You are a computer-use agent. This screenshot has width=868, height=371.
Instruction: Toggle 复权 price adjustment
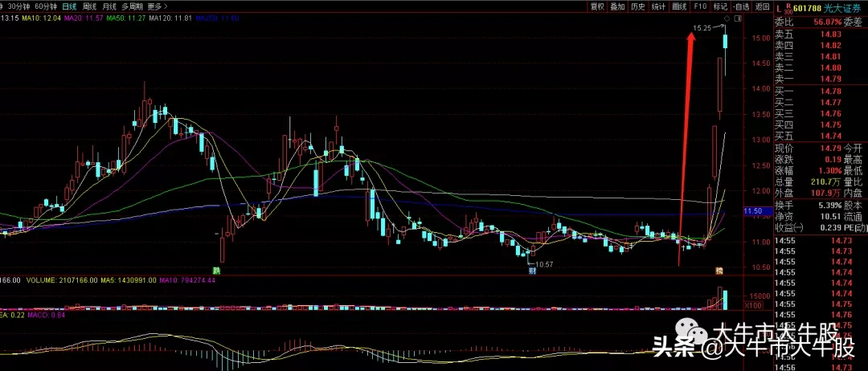point(598,6)
